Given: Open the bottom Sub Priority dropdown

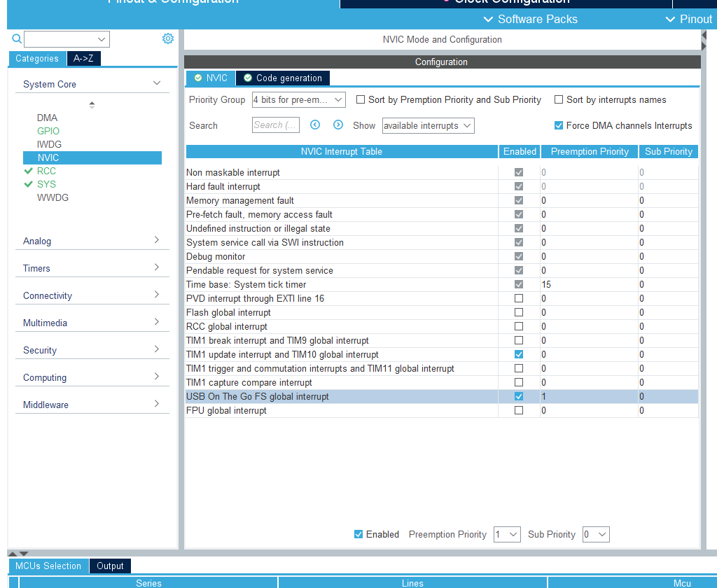Looking at the screenshot, I should pyautogui.click(x=596, y=535).
